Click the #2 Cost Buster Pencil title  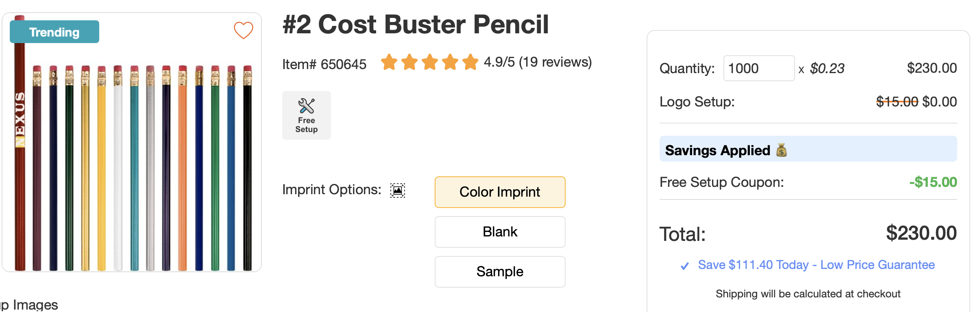416,24
